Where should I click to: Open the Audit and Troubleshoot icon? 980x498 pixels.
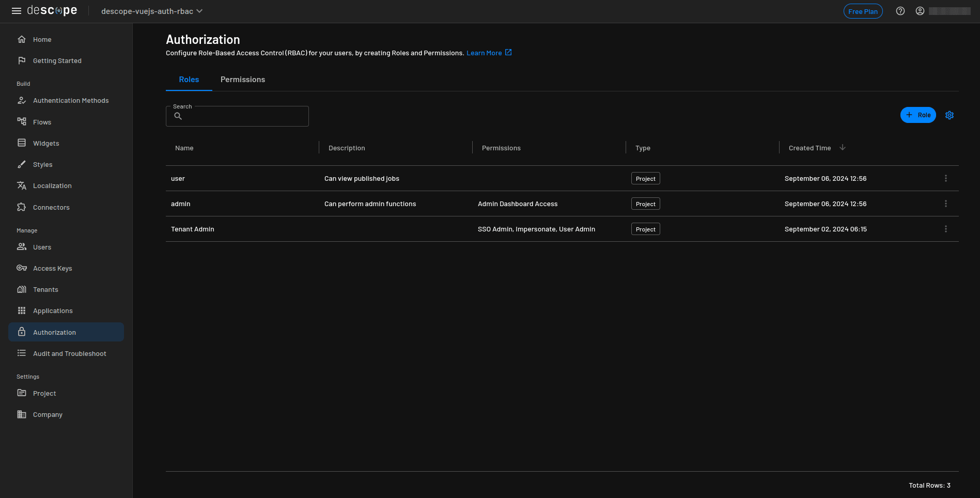(x=21, y=353)
